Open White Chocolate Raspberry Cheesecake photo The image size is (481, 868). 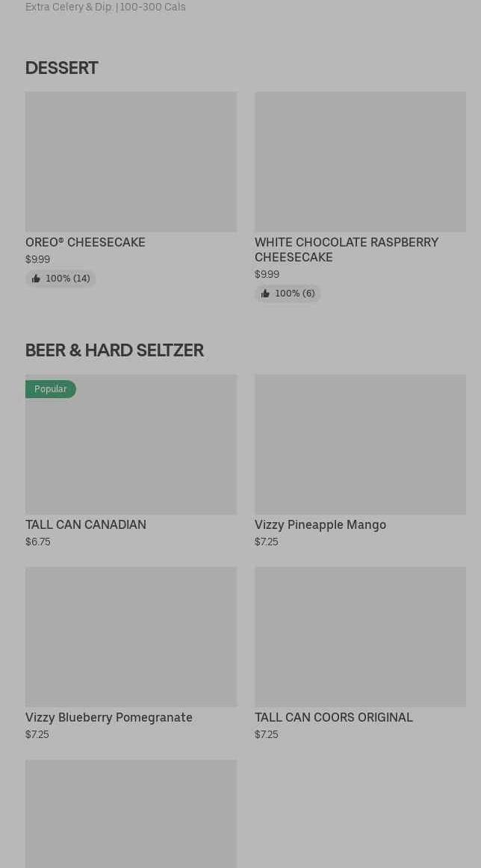[360, 161]
